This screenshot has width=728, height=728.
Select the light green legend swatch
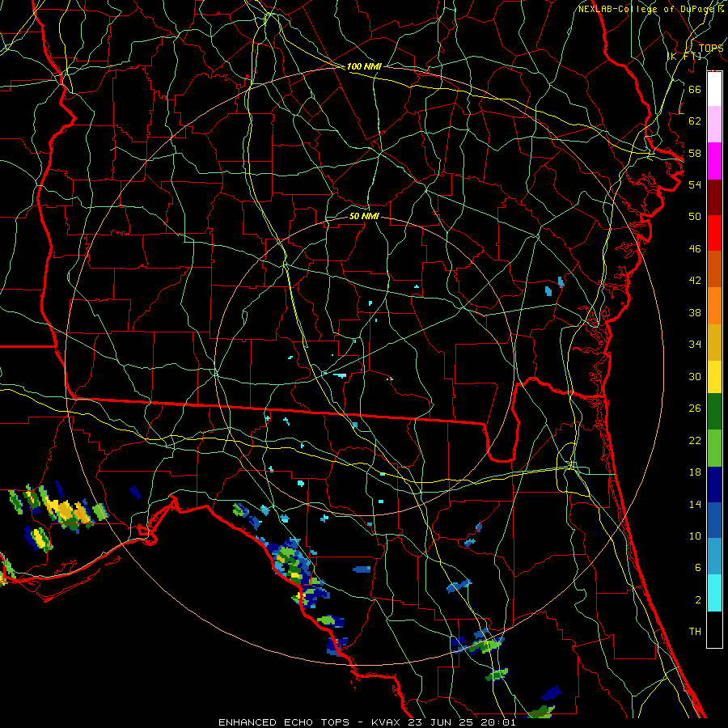(714, 448)
